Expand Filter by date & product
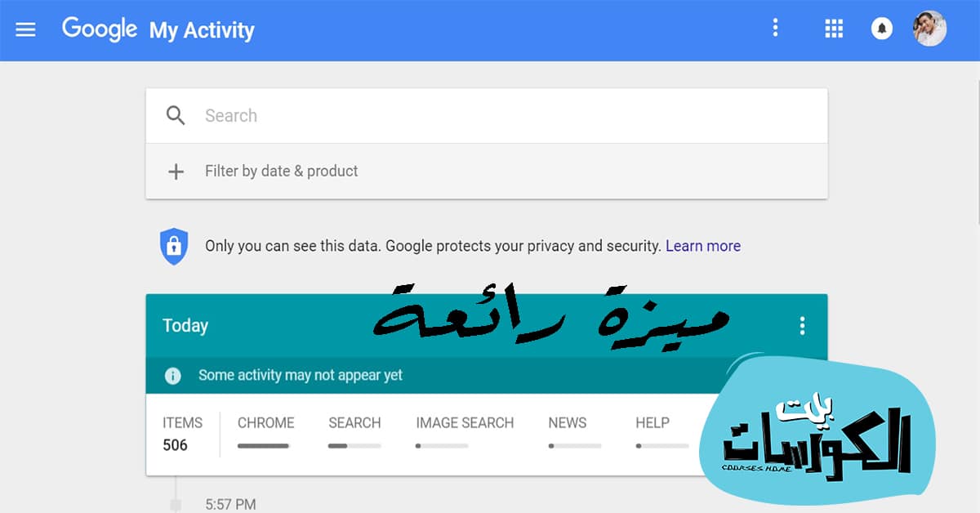The width and height of the screenshot is (980, 513). click(x=487, y=172)
